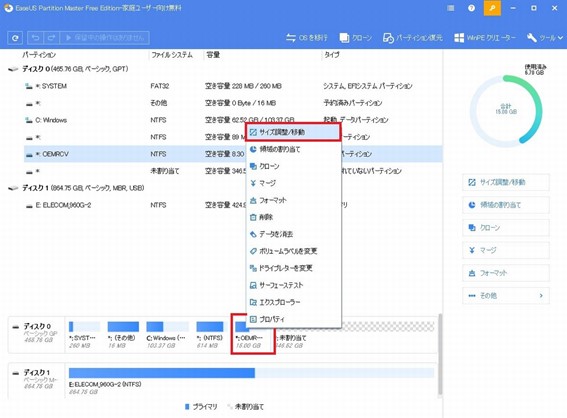Select (その他) 16 MB block in disk map

coord(123,335)
